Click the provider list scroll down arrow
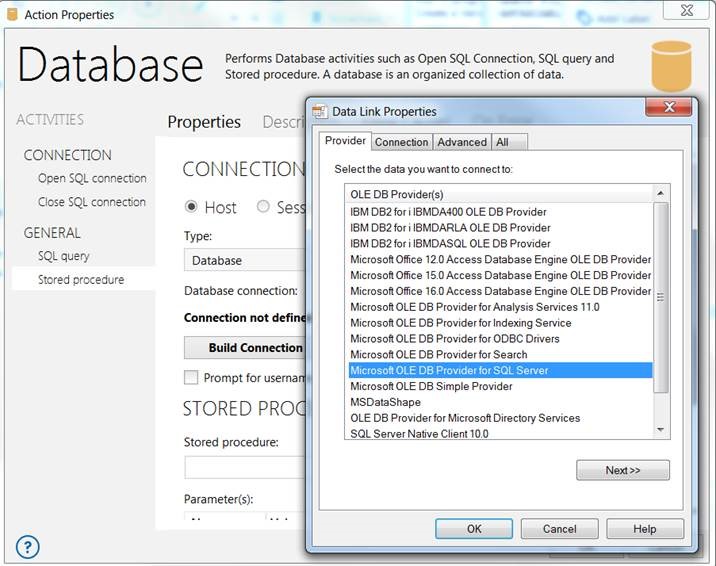 coord(660,430)
